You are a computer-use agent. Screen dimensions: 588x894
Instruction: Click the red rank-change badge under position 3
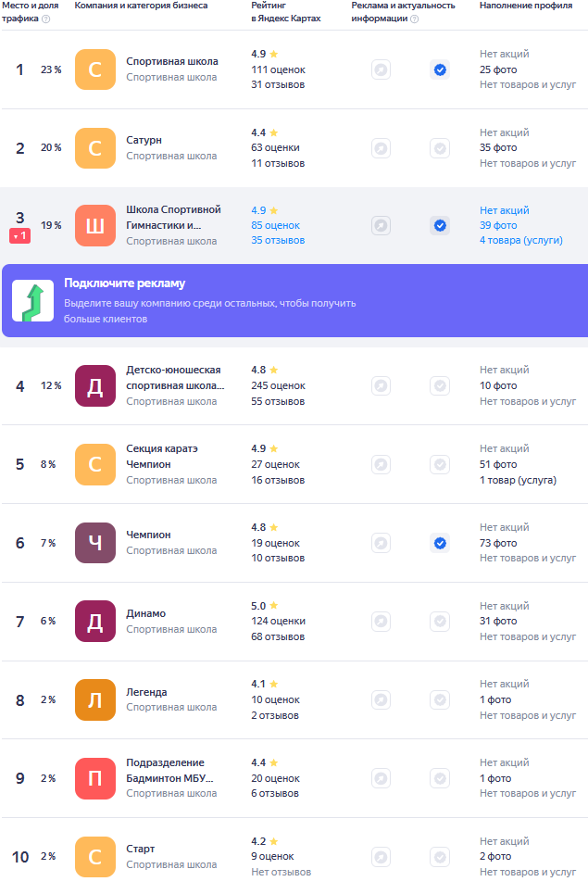(x=19, y=235)
